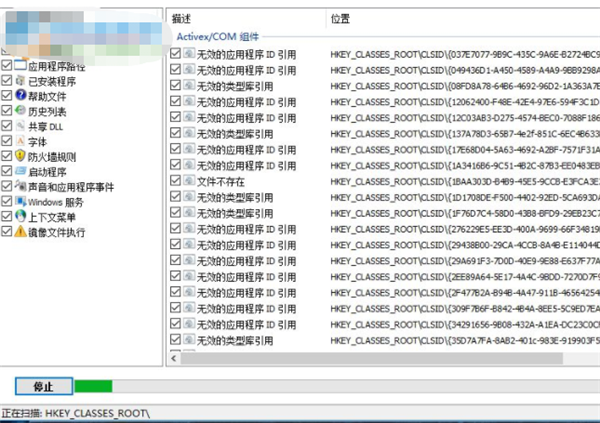Click the 防火墙规则 shield icon
Image resolution: width=600 pixels, height=423 pixels.
(20, 155)
